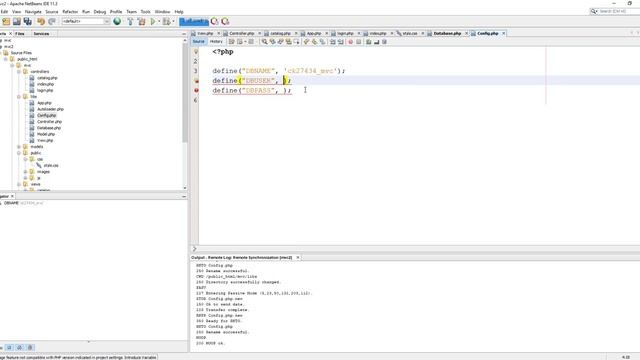Open the Navigate menu
Screen dimensions: 640x360
click(x=33, y=12)
